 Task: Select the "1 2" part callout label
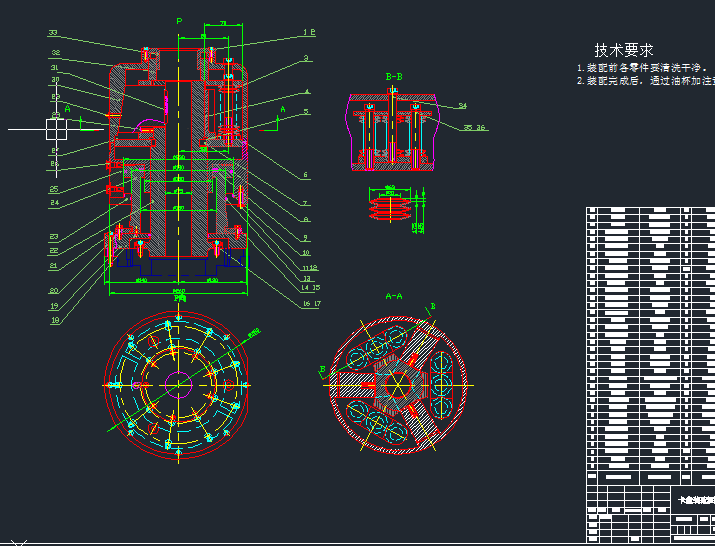(309, 33)
